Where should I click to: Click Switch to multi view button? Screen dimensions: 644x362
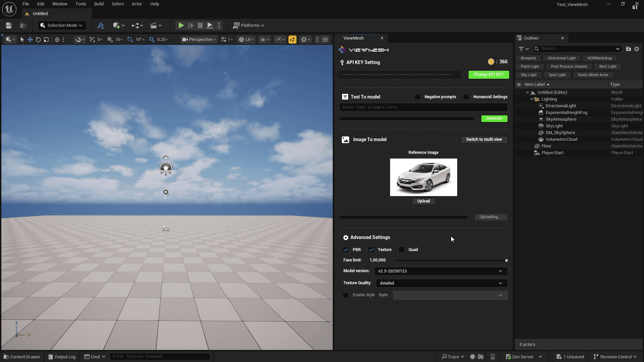484,139
